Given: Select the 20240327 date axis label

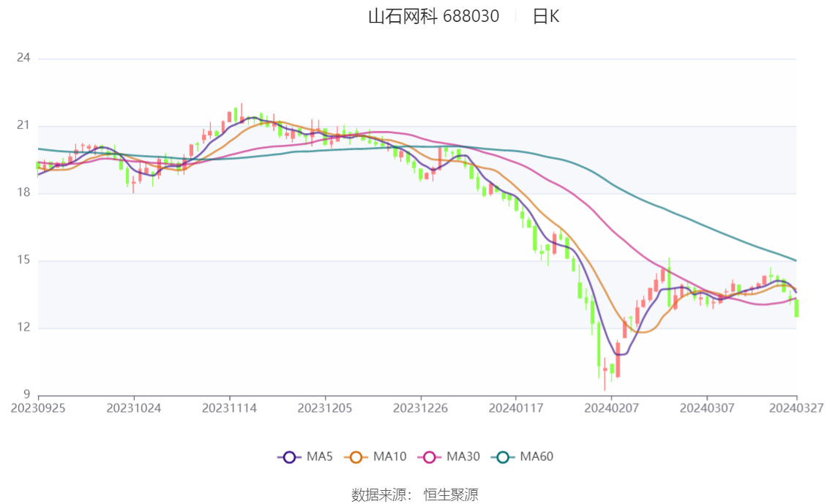Looking at the screenshot, I should (796, 408).
